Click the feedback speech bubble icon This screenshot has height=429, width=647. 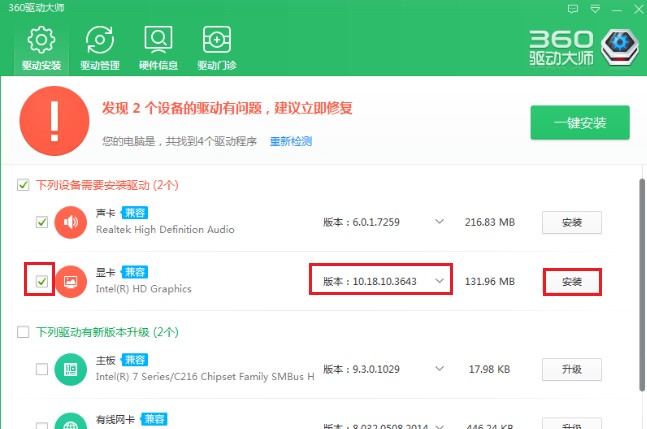[x=573, y=9]
